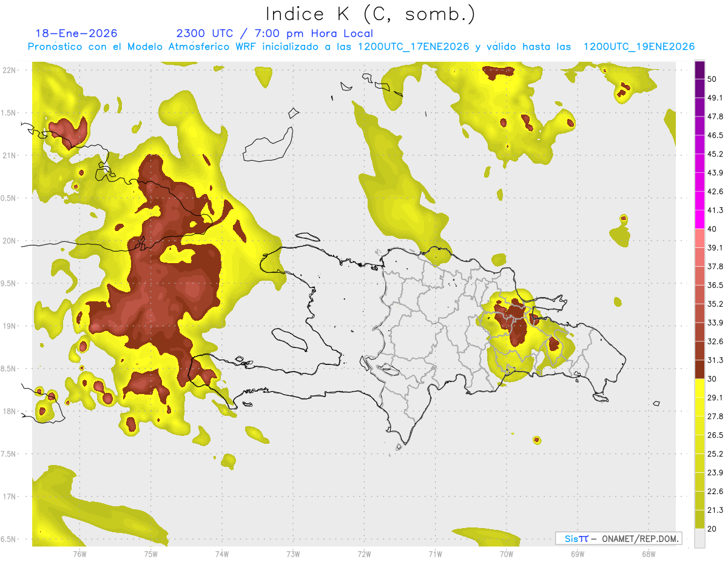This screenshot has height=562, width=728.
Task: Click the longitude label "68W"
Action: click(x=648, y=554)
